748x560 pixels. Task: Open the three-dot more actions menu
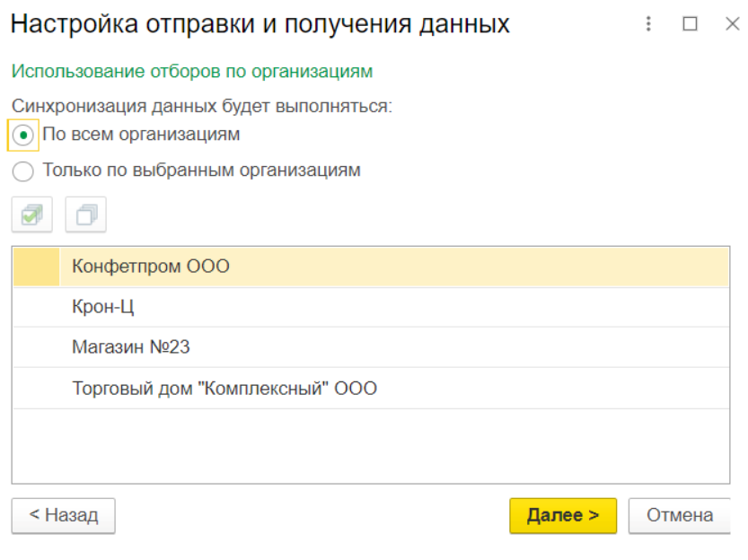648,24
